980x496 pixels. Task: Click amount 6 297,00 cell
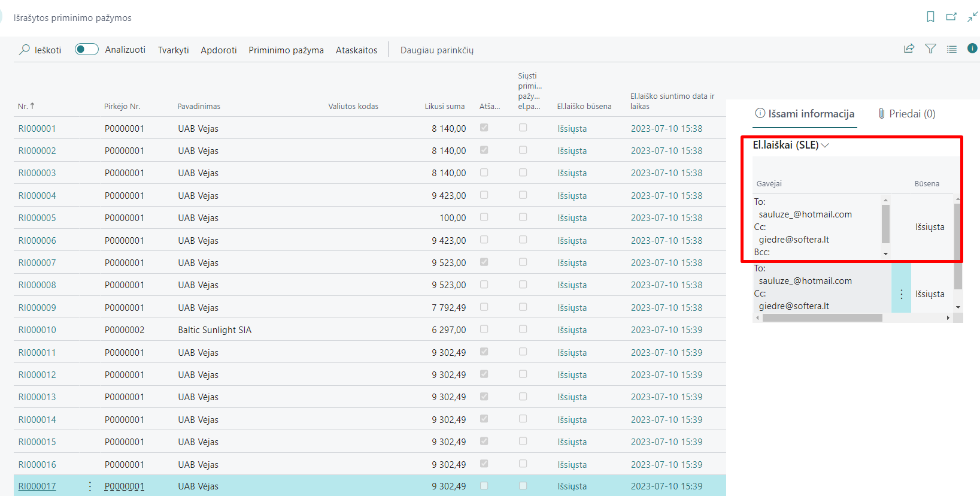pos(448,329)
